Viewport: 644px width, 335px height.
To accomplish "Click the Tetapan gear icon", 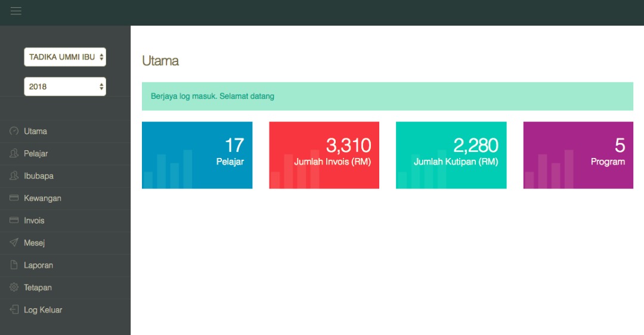I will pyautogui.click(x=14, y=287).
